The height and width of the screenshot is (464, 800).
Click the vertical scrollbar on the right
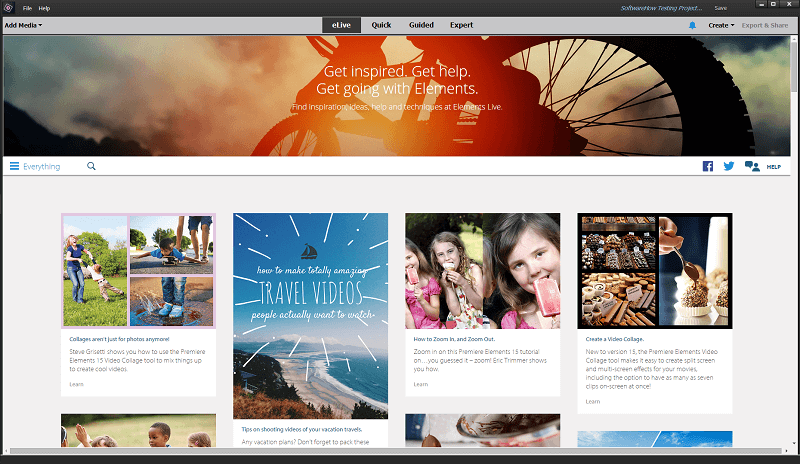794,66
